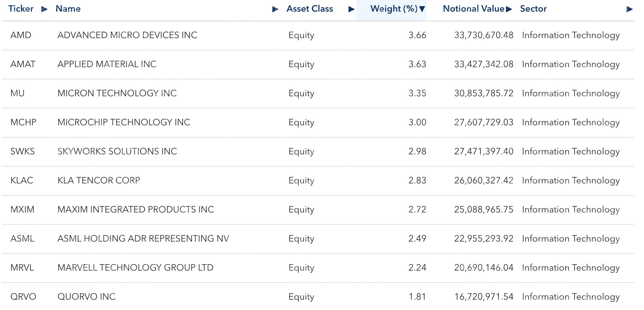Image resolution: width=644 pixels, height=310 pixels.
Task: Select the APPLIED MATERIAL INC row name
Action: pos(107,64)
